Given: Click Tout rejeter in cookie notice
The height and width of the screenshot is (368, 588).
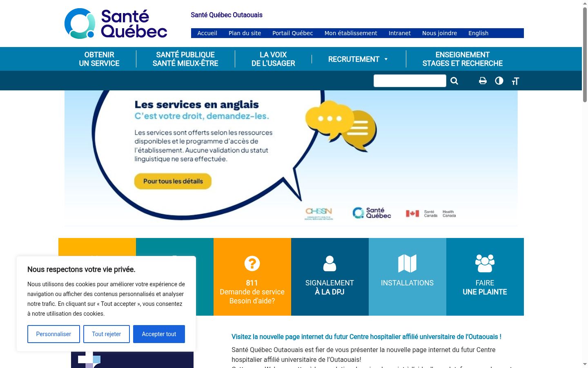Looking at the screenshot, I should (x=107, y=334).
